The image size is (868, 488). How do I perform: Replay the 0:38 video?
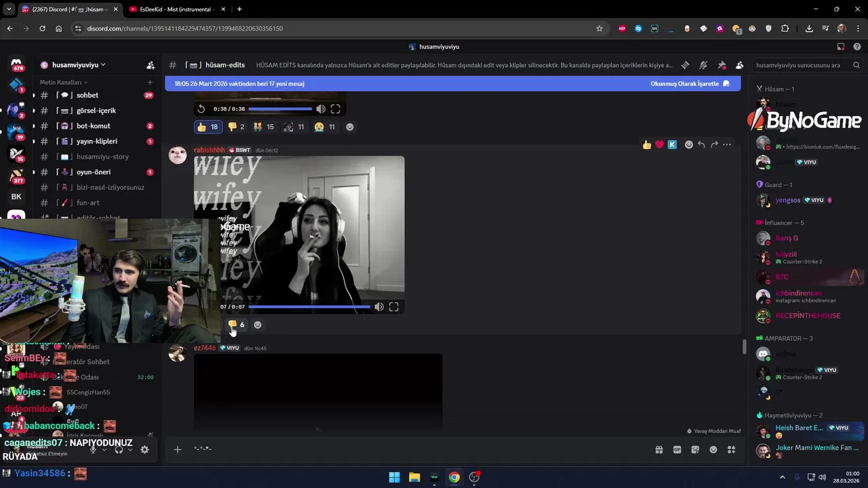201,108
